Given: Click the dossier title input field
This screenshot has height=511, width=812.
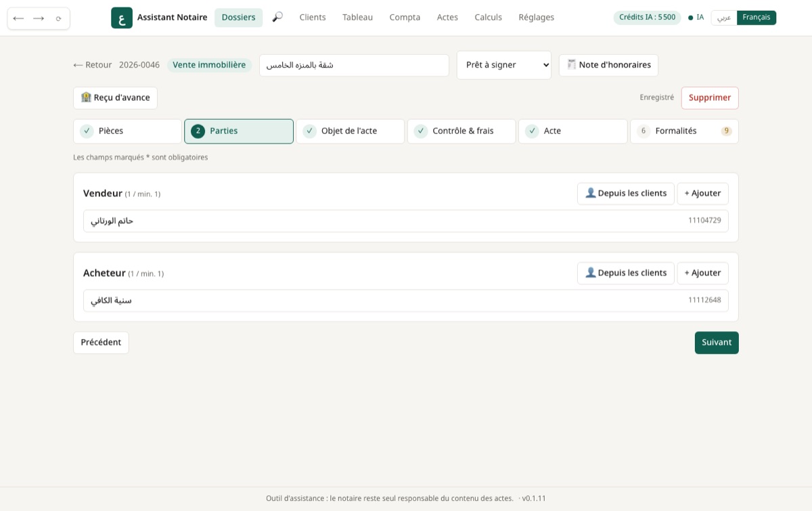Looking at the screenshot, I should 354,65.
